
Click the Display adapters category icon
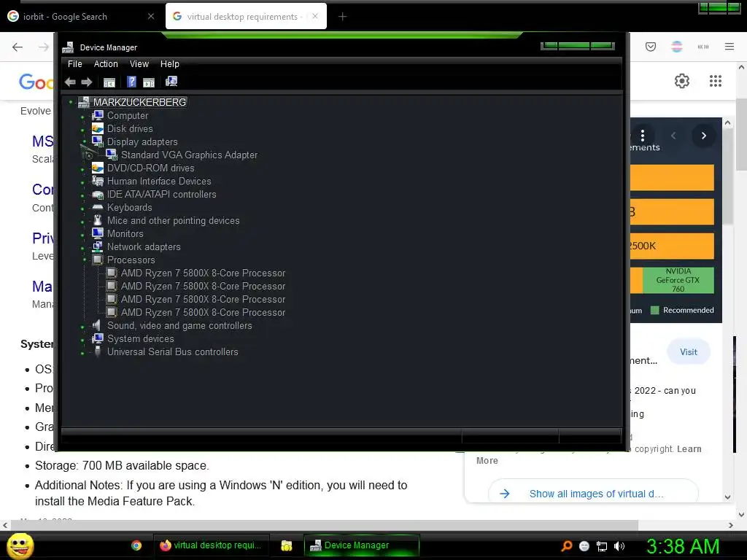click(98, 141)
